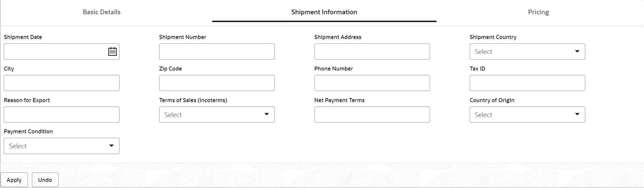Expand the Shipment Country dropdown
The image size is (644, 188).
coord(527,52)
